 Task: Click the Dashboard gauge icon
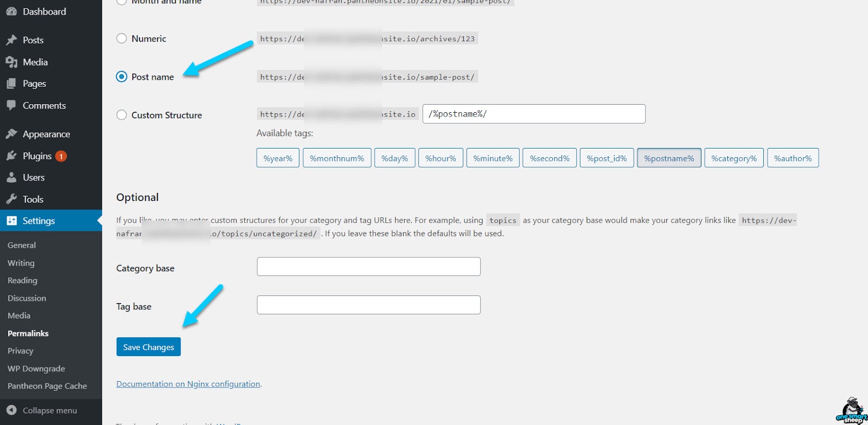[x=11, y=11]
